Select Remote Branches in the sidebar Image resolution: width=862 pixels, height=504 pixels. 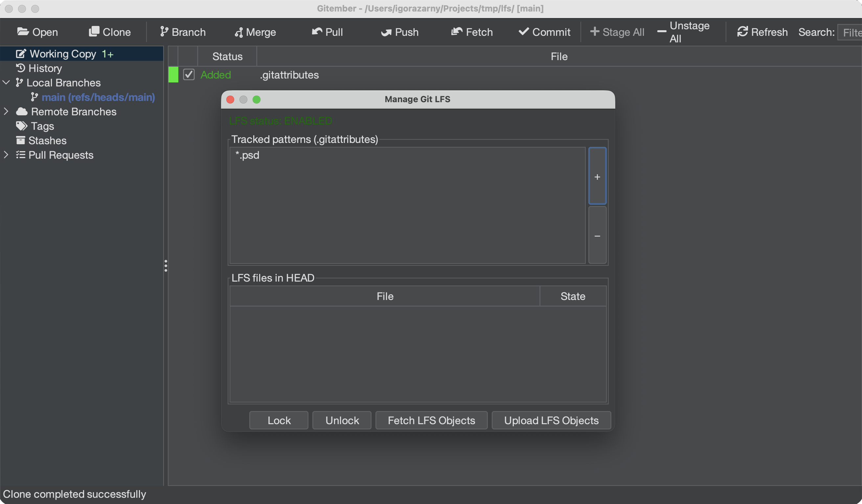click(66, 112)
